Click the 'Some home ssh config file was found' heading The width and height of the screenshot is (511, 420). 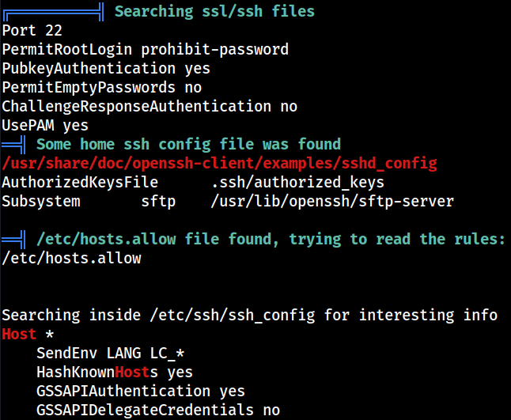pyautogui.click(x=189, y=145)
